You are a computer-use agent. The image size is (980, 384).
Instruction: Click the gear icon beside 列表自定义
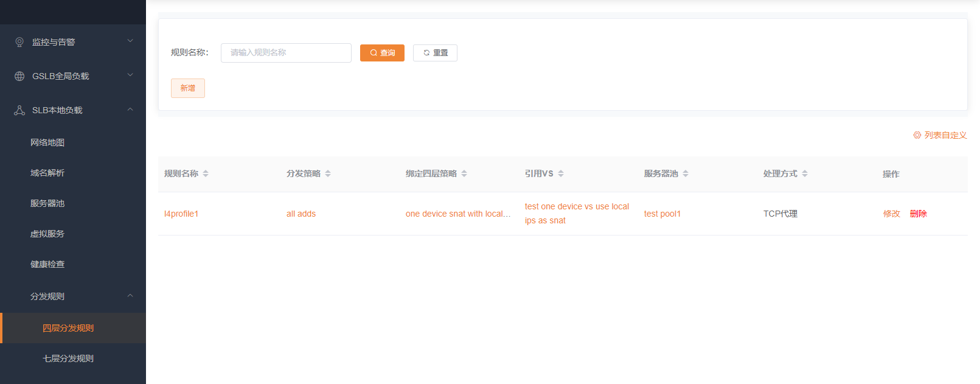[917, 135]
